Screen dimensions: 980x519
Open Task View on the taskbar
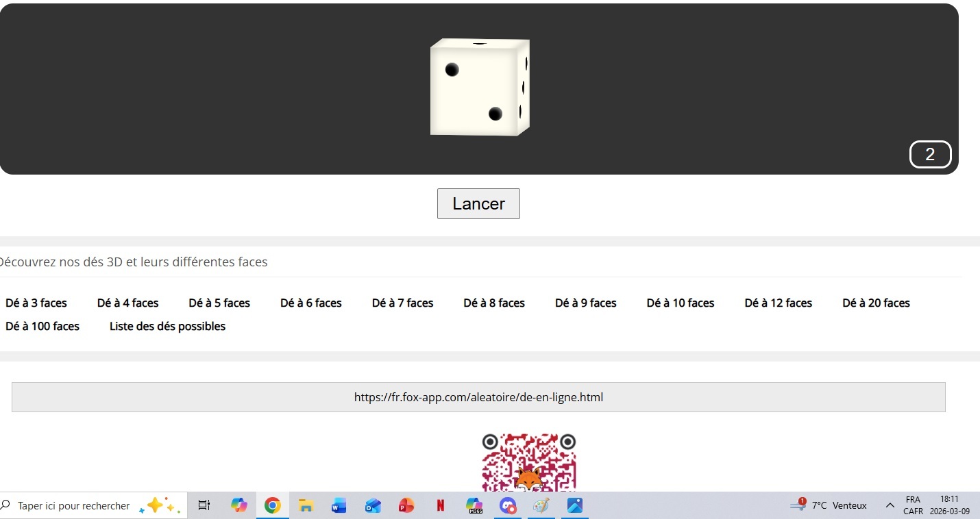204,505
